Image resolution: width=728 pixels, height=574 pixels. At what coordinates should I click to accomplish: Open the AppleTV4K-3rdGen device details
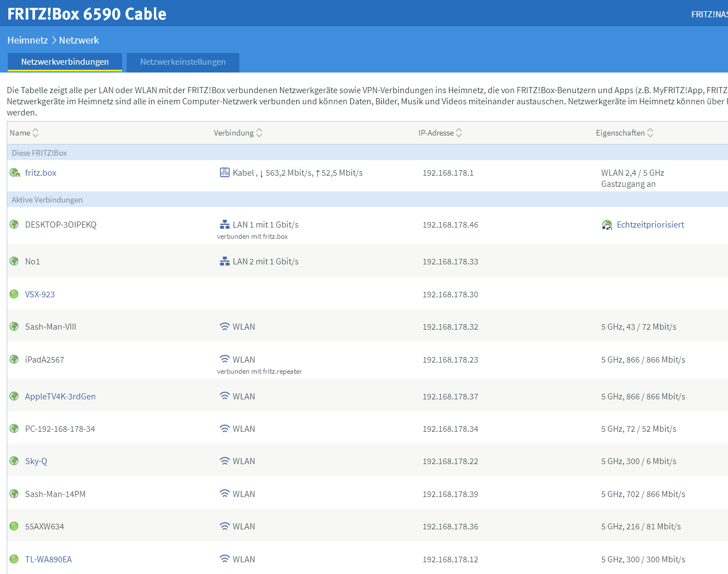pyautogui.click(x=60, y=397)
